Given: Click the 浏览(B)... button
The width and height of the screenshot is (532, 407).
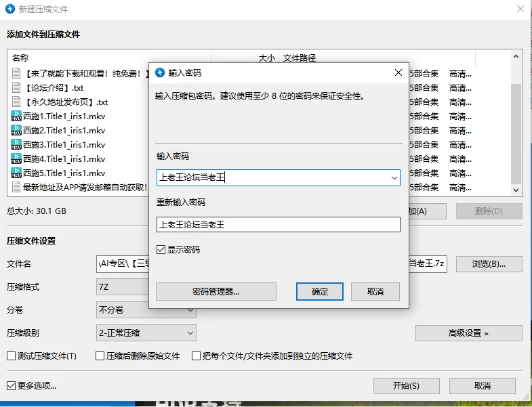Looking at the screenshot, I should [x=489, y=264].
